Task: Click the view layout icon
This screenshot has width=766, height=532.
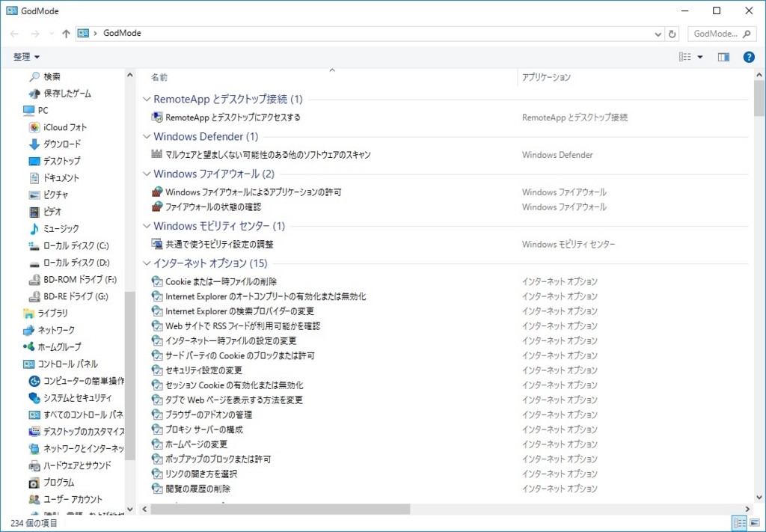Action: point(685,57)
